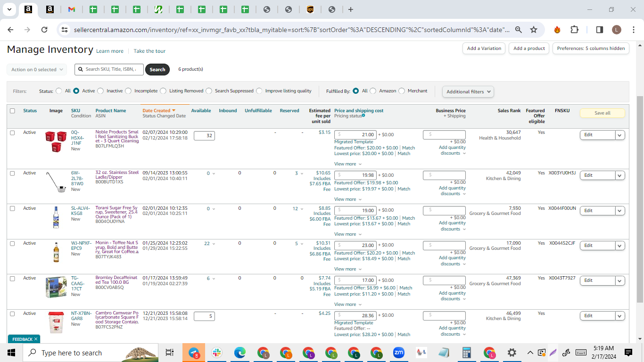Viewport: 644px width, 362px height.
Task: Bookmark this page with the star icon
Action: [x=534, y=30]
